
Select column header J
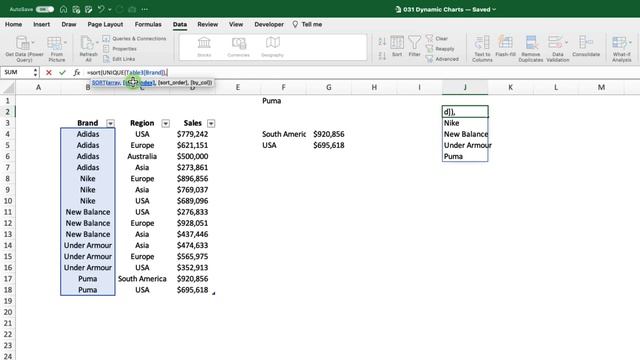point(465,87)
